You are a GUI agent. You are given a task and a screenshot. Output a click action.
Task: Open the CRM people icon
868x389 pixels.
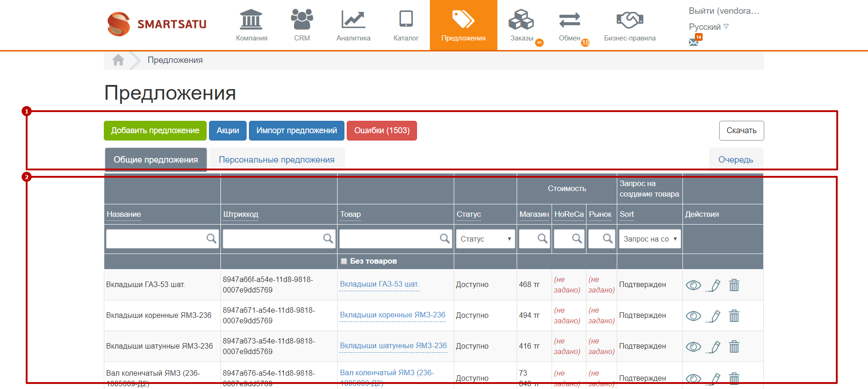pyautogui.click(x=302, y=19)
